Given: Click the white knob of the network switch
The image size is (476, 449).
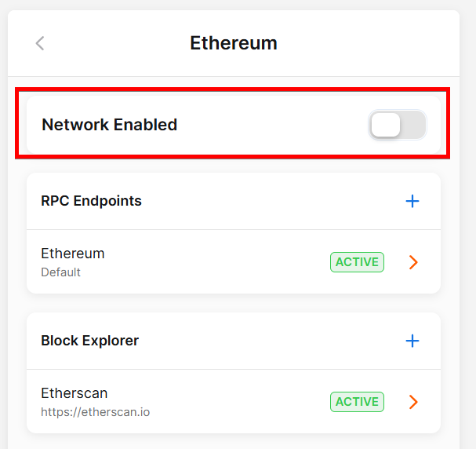Looking at the screenshot, I should point(386,125).
